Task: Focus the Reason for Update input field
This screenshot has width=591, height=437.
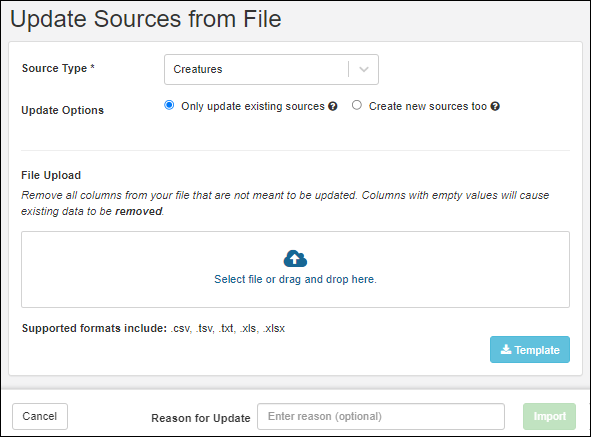Action: point(381,416)
